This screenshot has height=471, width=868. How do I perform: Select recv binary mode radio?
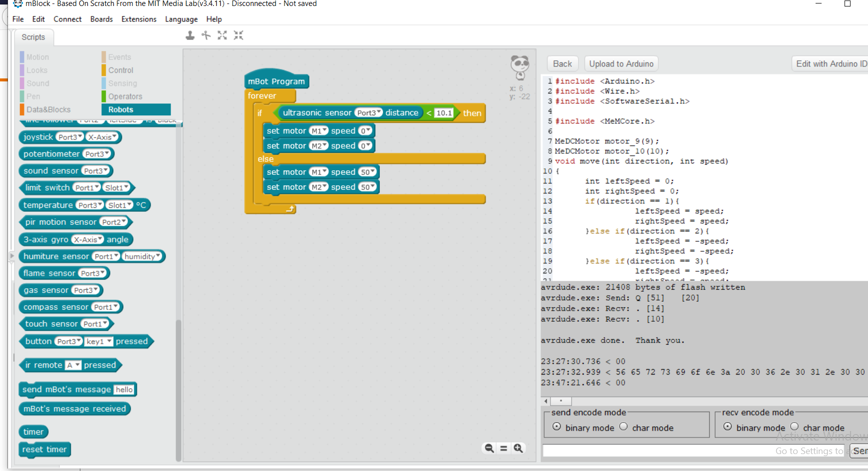tap(728, 427)
